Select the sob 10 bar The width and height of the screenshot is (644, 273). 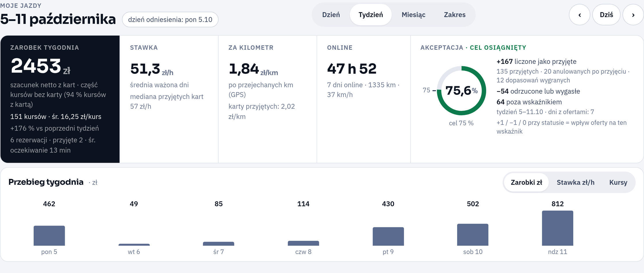point(473,234)
